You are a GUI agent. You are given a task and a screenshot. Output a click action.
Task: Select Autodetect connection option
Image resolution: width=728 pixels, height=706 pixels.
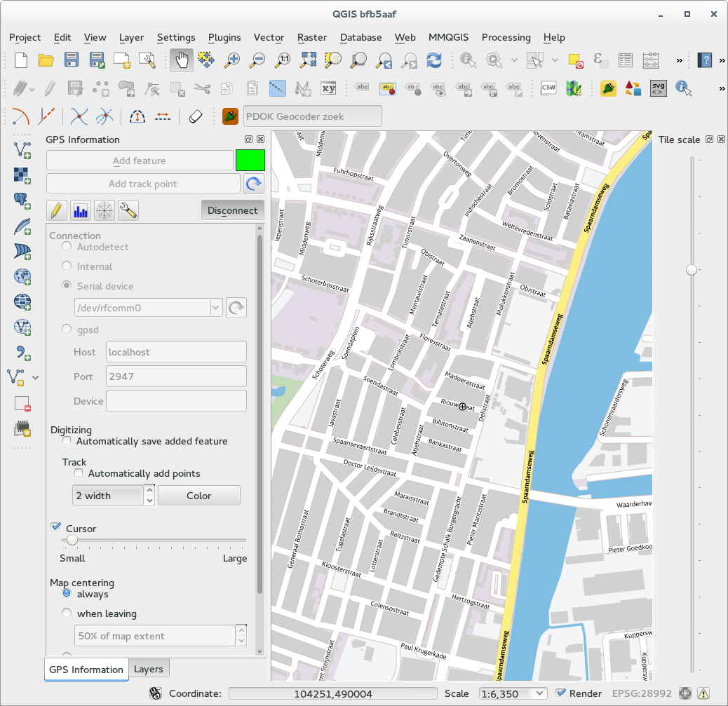click(67, 247)
